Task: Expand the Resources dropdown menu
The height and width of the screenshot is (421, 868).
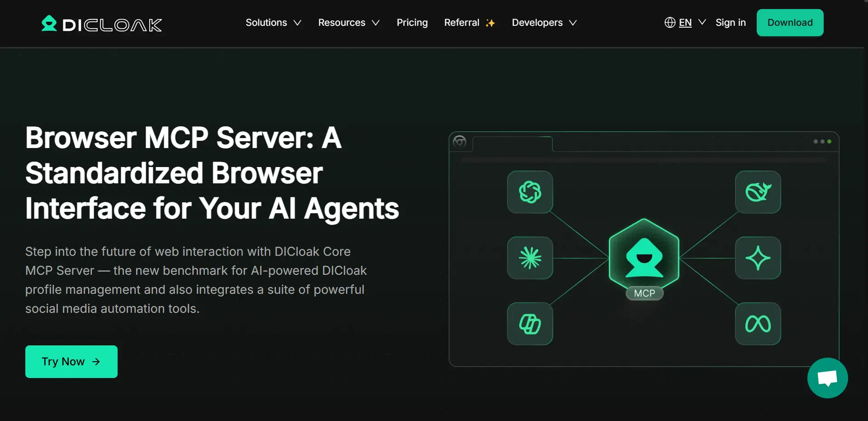Action: click(348, 23)
